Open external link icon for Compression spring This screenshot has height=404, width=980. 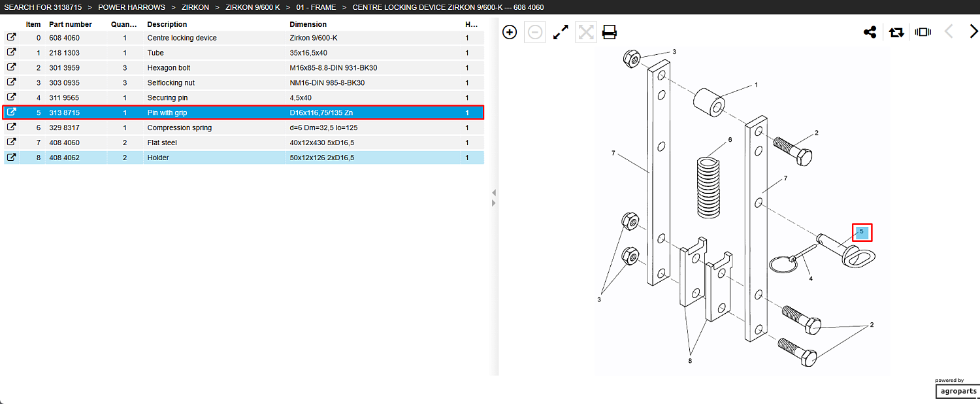click(11, 127)
